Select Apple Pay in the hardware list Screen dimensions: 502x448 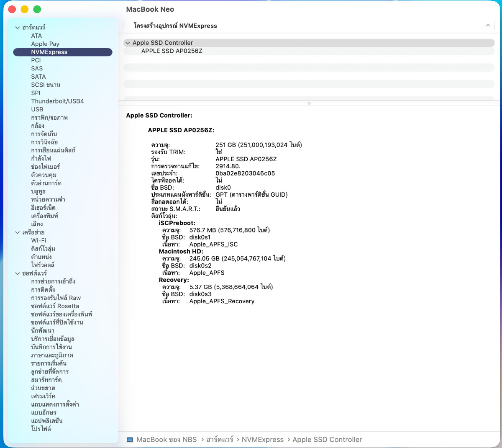tap(45, 44)
